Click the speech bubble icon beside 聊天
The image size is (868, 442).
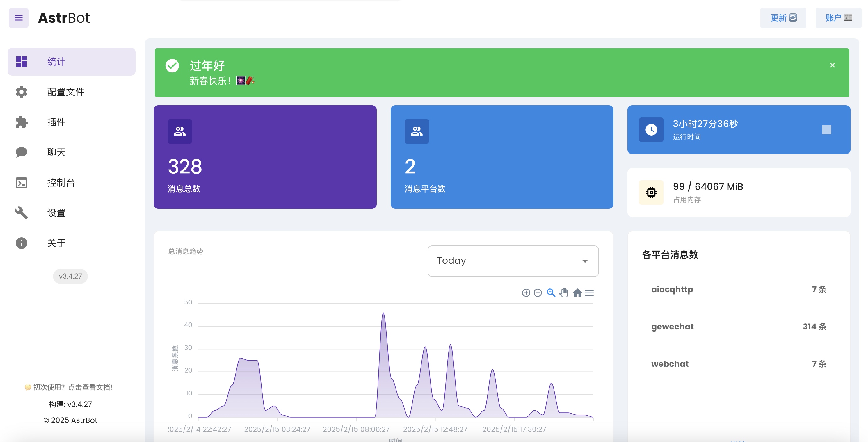click(x=22, y=152)
